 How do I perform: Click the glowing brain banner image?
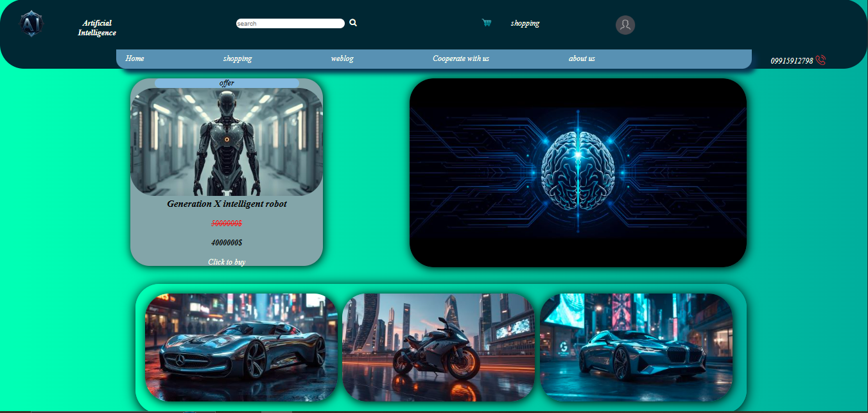(578, 172)
